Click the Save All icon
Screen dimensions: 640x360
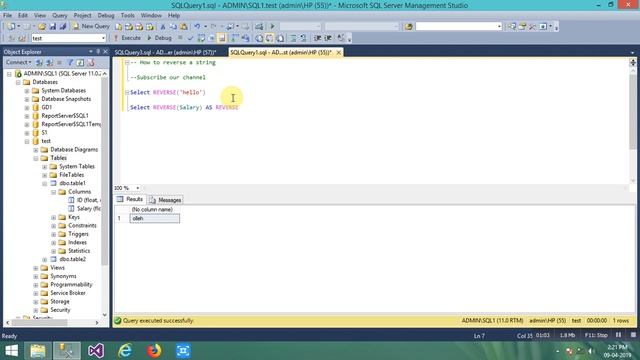62,27
